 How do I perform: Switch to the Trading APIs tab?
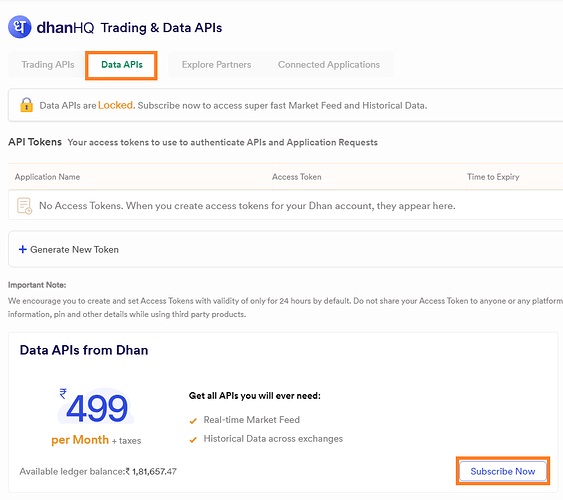[48, 65]
